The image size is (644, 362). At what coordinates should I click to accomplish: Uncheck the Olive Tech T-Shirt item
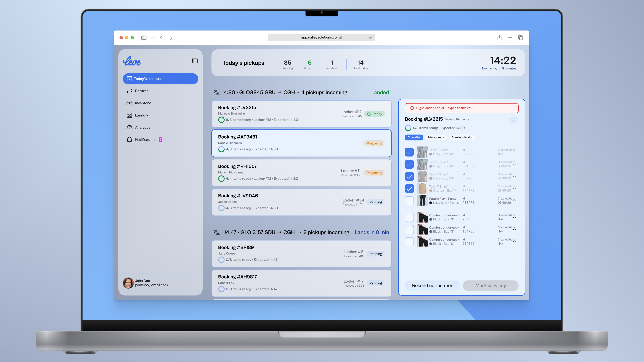409,176
